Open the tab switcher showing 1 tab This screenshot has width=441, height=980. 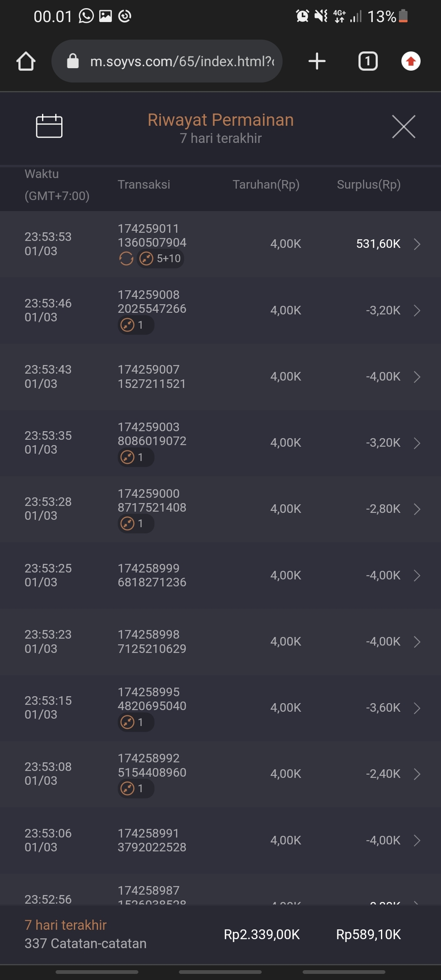tap(368, 61)
